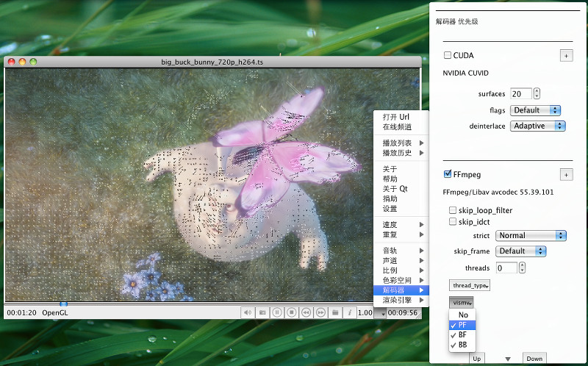The height and width of the screenshot is (366, 588).
Task: Choose 打开 Url from context menu
Action: coord(401,117)
